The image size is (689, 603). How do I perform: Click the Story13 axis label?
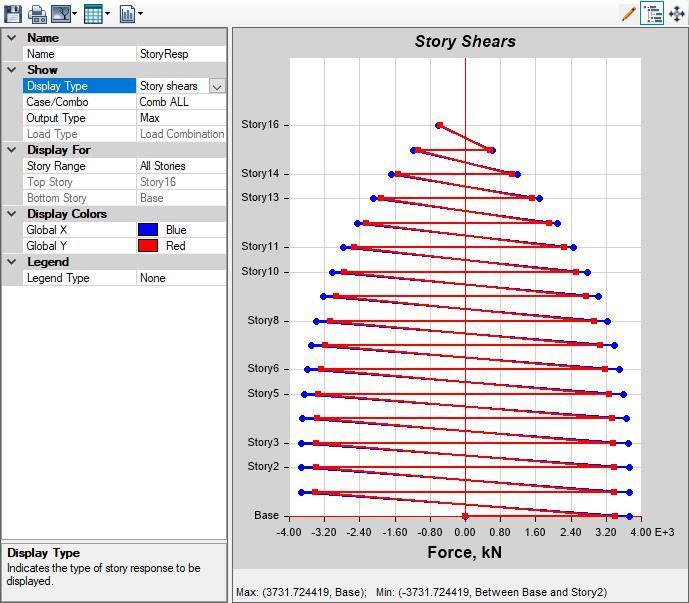click(x=260, y=197)
